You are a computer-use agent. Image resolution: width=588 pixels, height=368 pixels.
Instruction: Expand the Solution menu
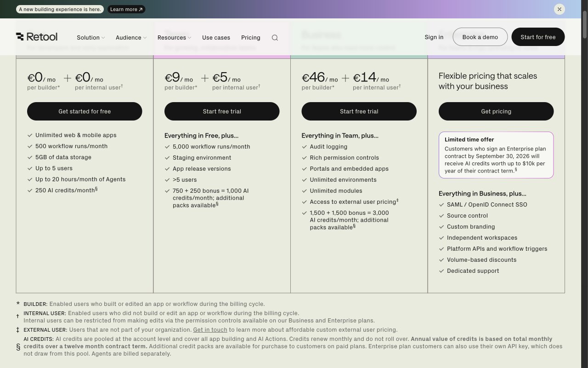[90, 38]
